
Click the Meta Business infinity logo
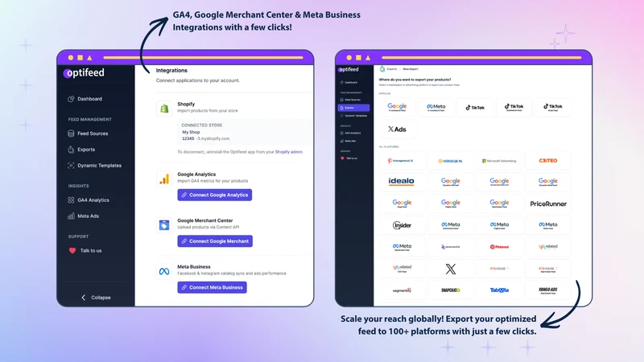(x=164, y=271)
